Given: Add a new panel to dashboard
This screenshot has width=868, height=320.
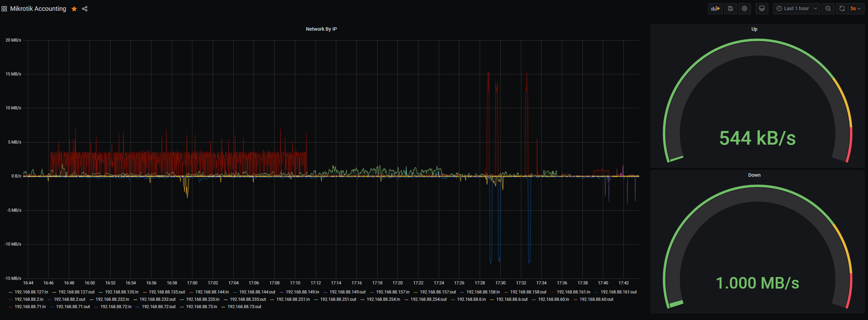Looking at the screenshot, I should tap(715, 9).
